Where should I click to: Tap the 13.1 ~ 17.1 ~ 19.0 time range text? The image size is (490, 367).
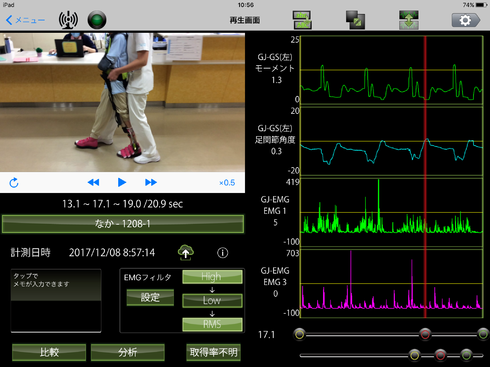(122, 204)
